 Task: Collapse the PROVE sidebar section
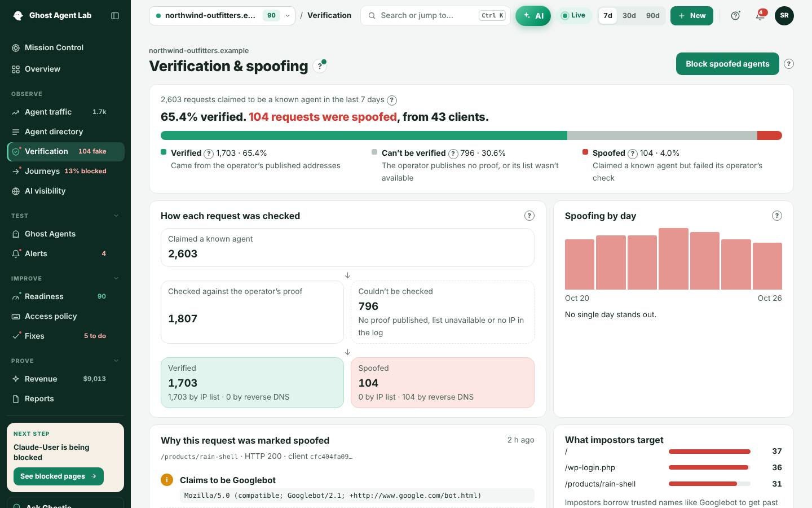(116, 361)
